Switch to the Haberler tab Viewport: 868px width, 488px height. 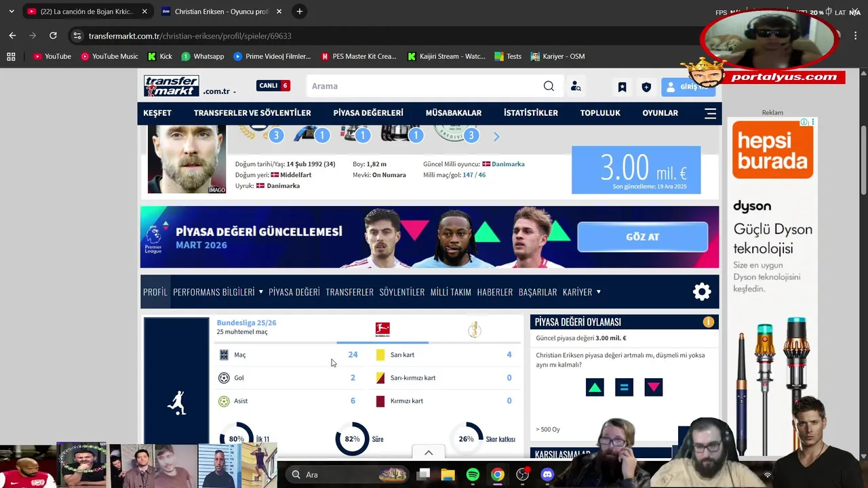(495, 292)
